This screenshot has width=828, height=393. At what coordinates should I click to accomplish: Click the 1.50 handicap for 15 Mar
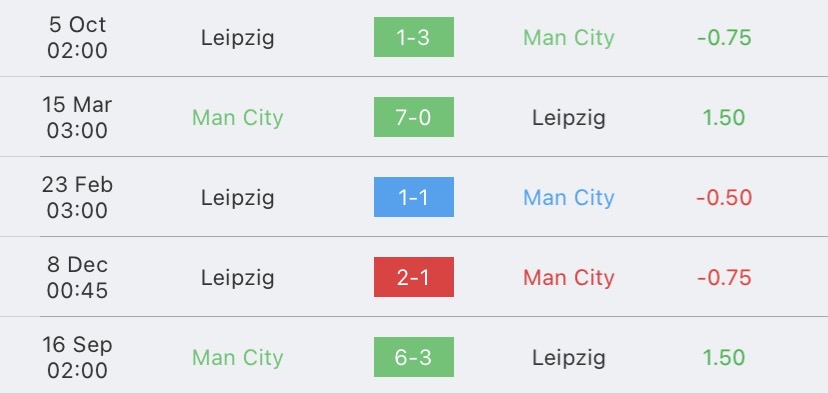[724, 117]
